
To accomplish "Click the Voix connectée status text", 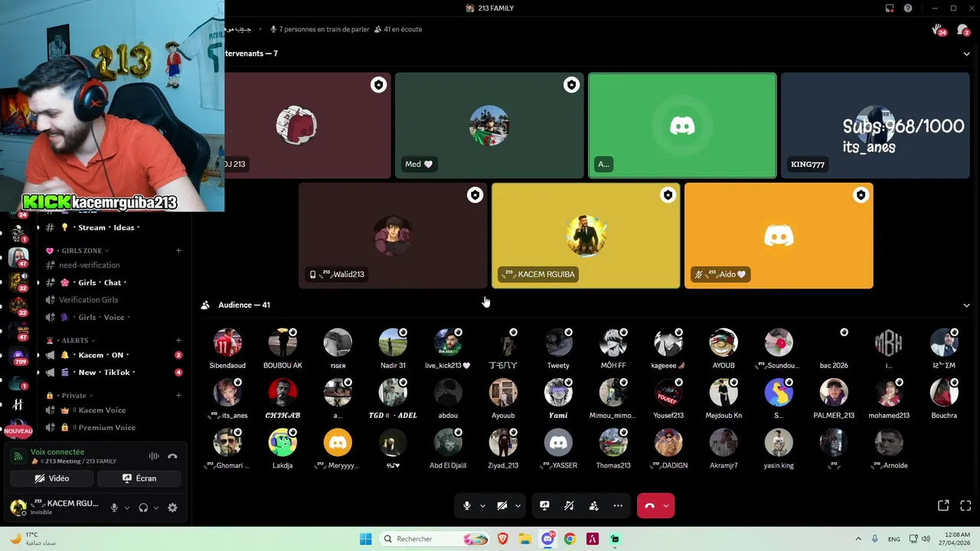I will coord(57,452).
